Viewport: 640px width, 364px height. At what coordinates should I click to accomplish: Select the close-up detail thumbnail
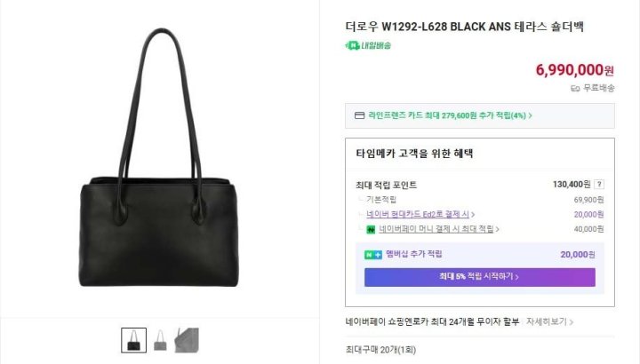point(187,340)
